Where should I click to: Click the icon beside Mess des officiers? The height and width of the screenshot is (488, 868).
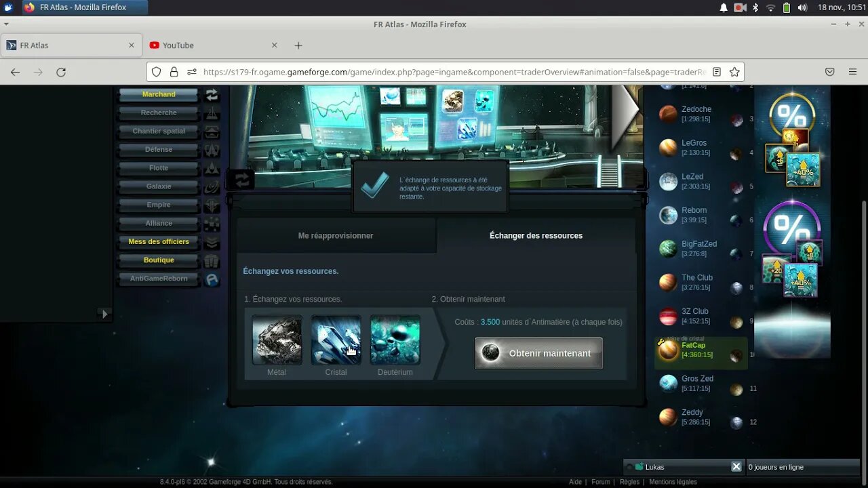pyautogui.click(x=212, y=241)
